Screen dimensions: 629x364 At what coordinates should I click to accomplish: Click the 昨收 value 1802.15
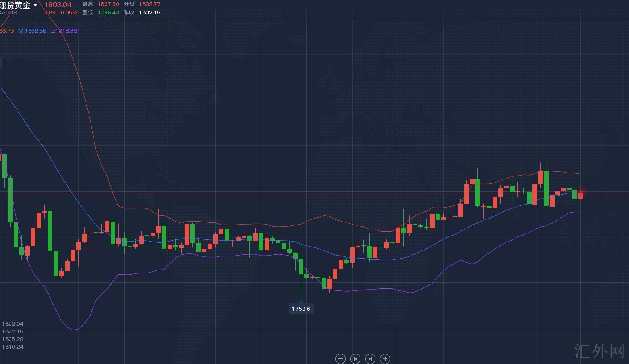pyautogui.click(x=149, y=13)
